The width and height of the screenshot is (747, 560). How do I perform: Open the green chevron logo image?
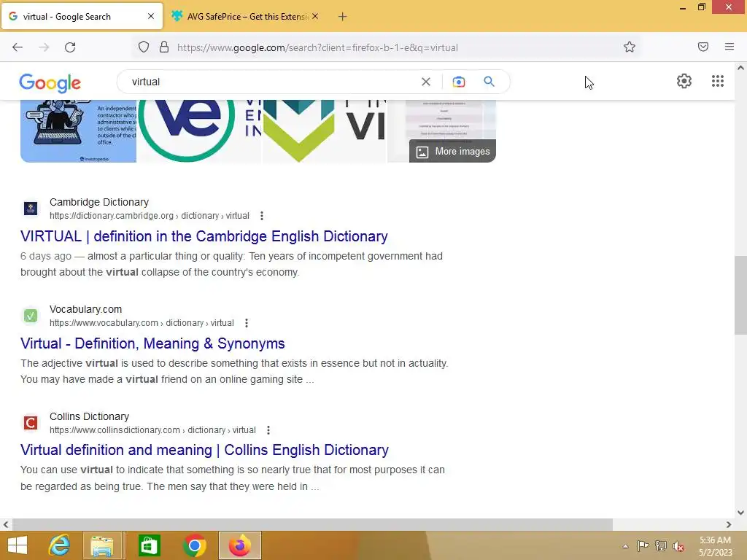tap(324, 131)
